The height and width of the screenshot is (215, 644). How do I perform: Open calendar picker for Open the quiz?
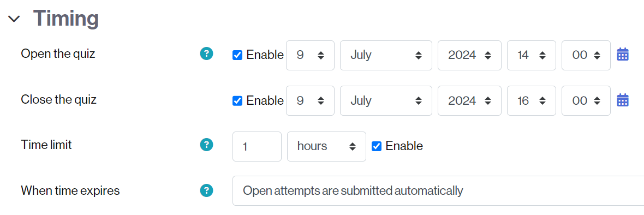point(623,55)
